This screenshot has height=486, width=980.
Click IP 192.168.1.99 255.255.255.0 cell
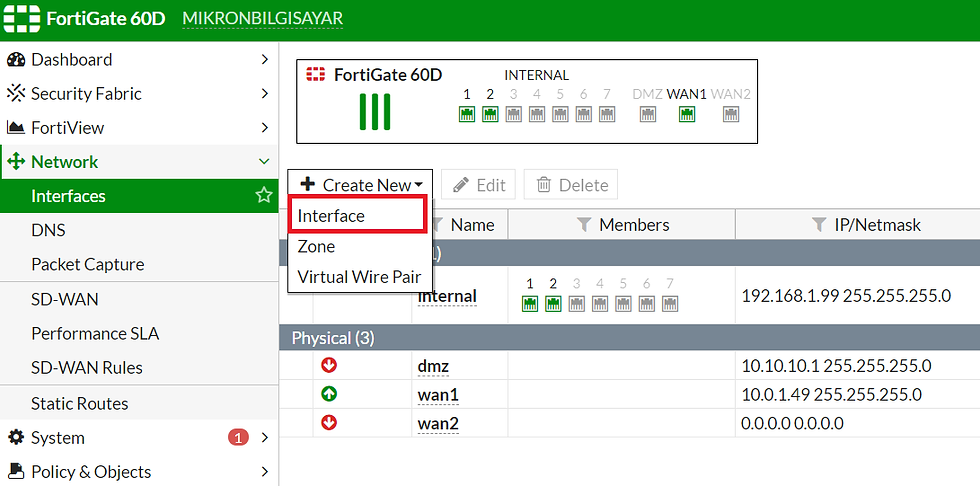click(x=846, y=295)
